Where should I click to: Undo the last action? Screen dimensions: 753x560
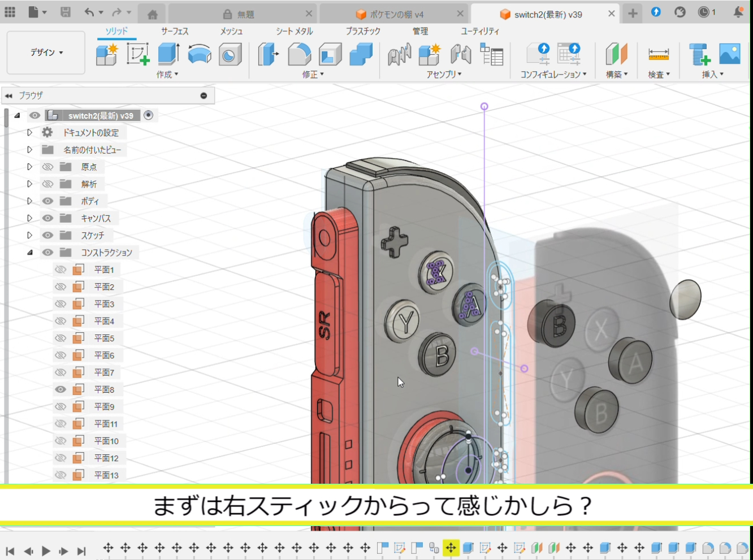[x=89, y=12]
